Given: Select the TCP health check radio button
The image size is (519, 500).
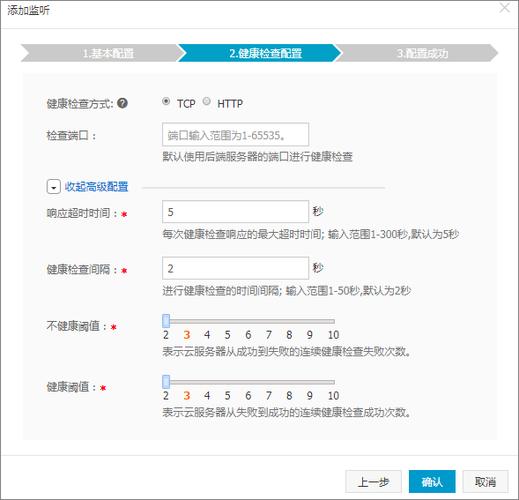Looking at the screenshot, I should click(166, 101).
